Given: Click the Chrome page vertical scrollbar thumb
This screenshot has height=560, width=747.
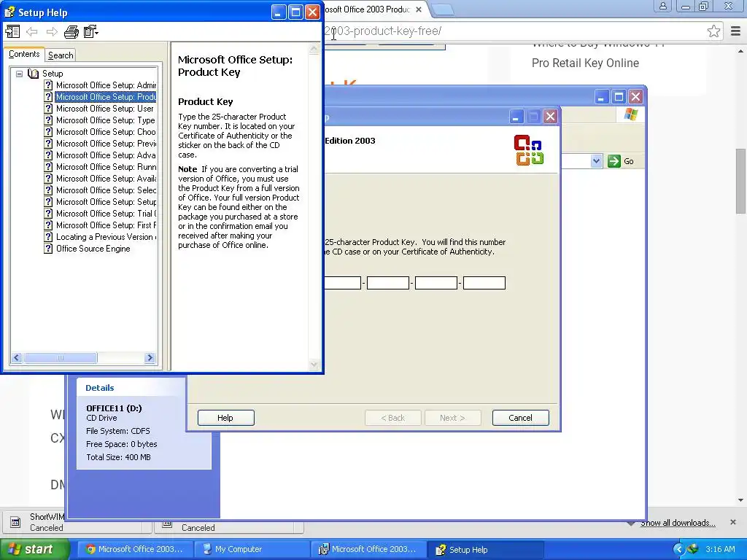Looking at the screenshot, I should point(740,181).
